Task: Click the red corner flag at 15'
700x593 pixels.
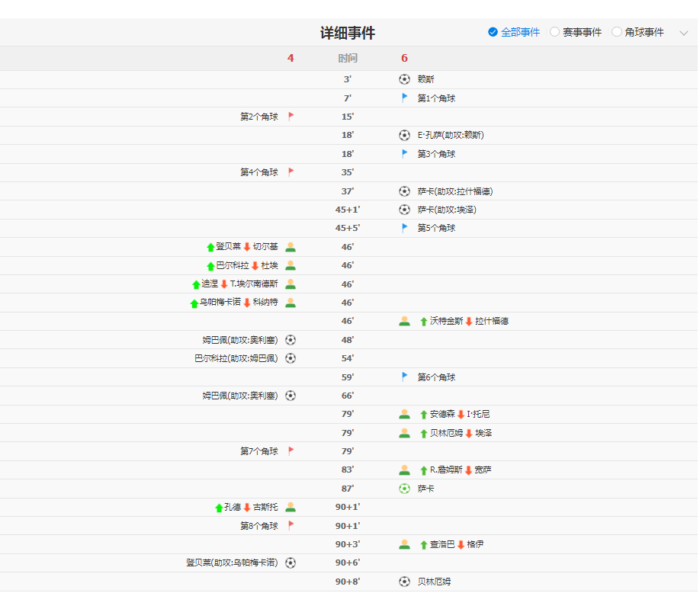Action: pyautogui.click(x=291, y=117)
